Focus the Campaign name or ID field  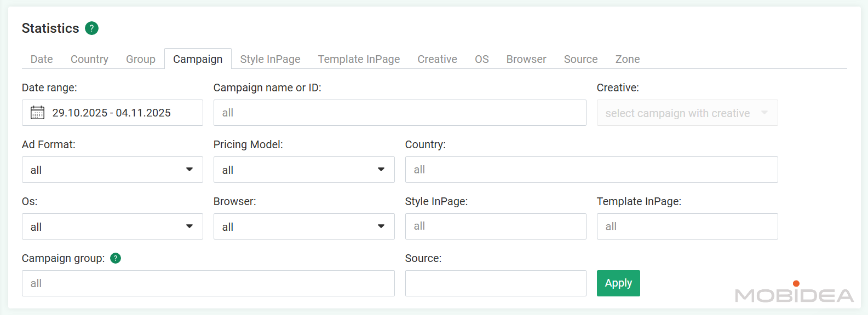click(x=400, y=113)
